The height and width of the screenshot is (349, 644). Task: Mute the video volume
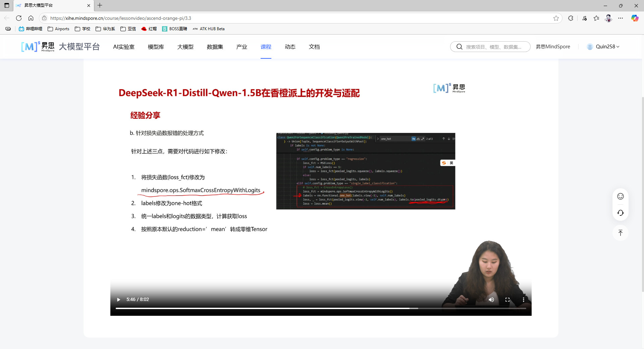(491, 300)
